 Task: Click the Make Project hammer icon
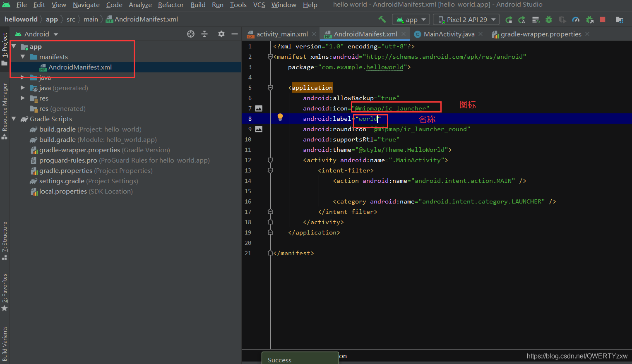[x=382, y=19]
